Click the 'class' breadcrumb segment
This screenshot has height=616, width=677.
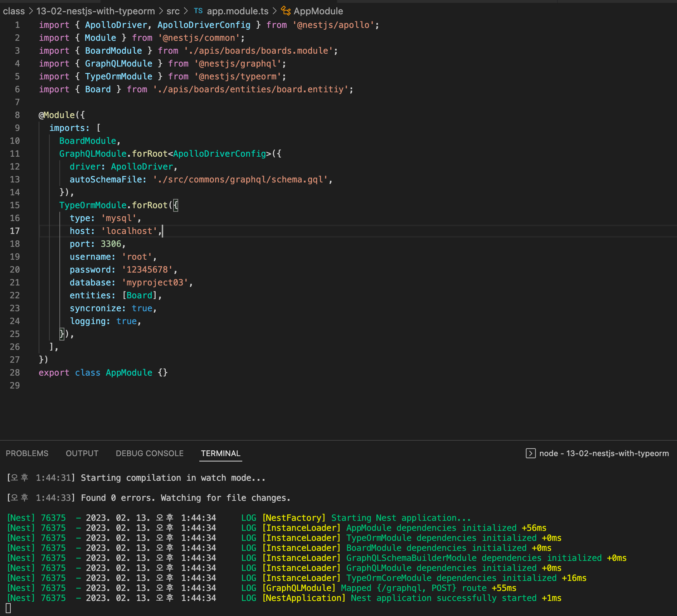tap(14, 11)
